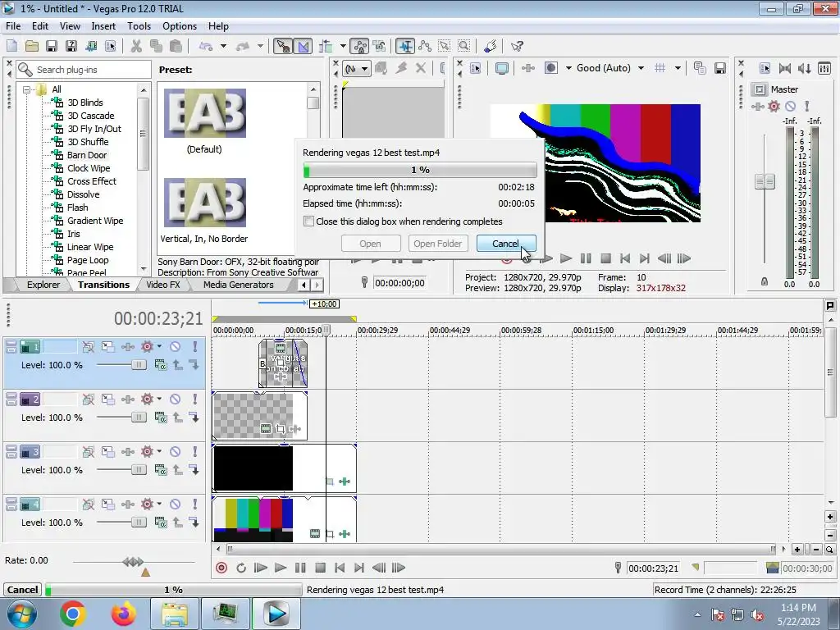Click the Video Preview on External Monitor icon
The height and width of the screenshot is (630, 840).
501,68
